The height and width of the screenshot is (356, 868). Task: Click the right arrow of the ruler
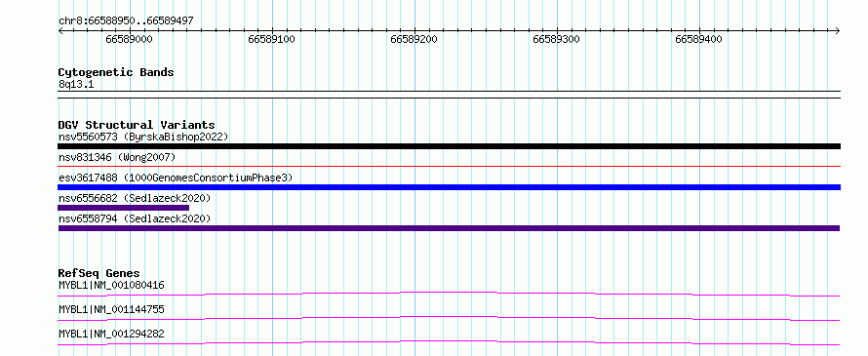click(838, 30)
